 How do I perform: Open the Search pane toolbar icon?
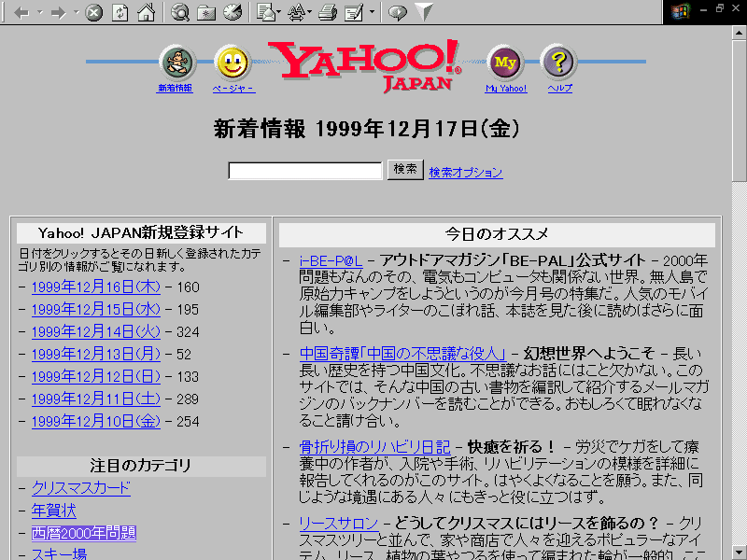click(180, 12)
